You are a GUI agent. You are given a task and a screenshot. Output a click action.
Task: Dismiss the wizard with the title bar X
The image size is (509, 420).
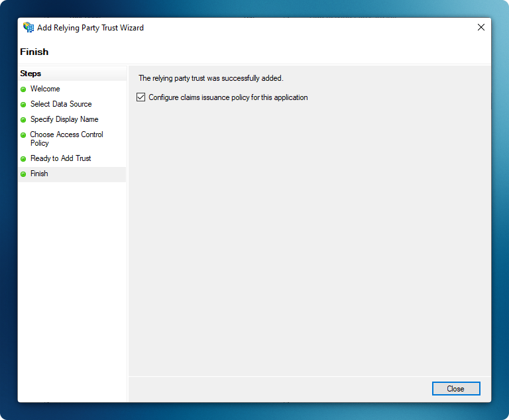(481, 28)
